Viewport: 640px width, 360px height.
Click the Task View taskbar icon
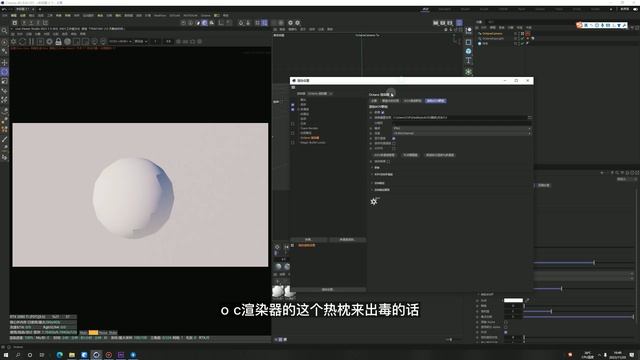tap(42, 355)
